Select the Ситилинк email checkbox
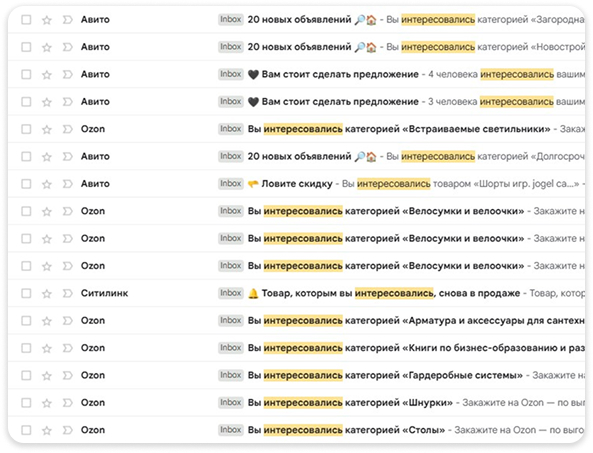Screen dimensions: 593x453 click(x=26, y=293)
